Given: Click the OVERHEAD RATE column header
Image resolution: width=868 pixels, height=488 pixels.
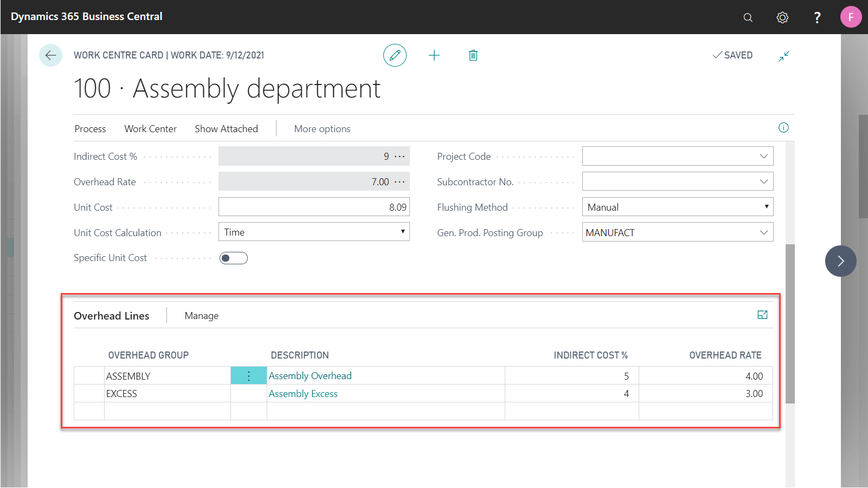Looking at the screenshot, I should pos(725,355).
